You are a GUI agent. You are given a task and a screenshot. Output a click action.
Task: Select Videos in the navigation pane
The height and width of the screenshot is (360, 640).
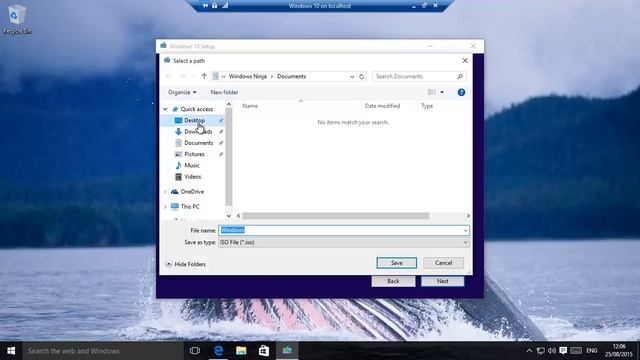193,177
